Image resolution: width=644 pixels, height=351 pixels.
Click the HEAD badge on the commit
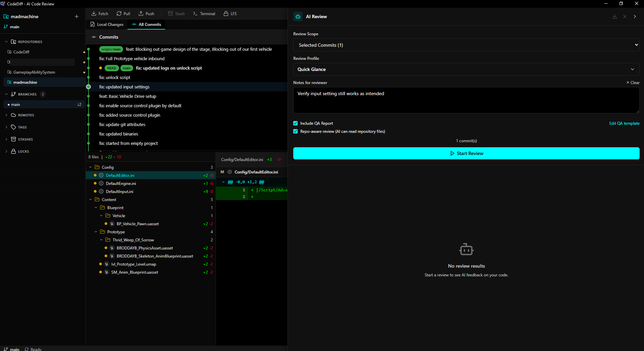[x=112, y=68]
